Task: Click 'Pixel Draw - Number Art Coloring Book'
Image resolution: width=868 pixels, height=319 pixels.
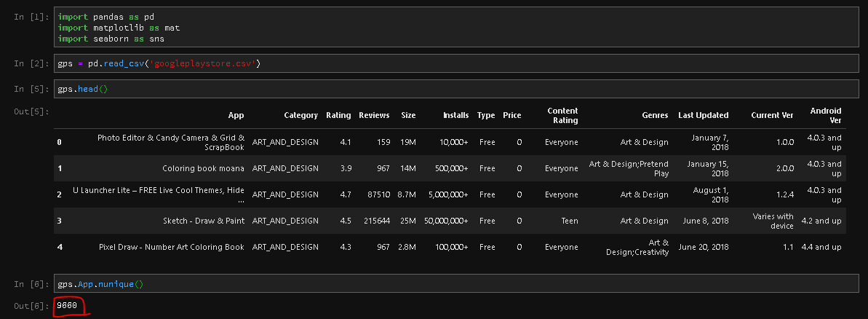Action: (x=172, y=247)
